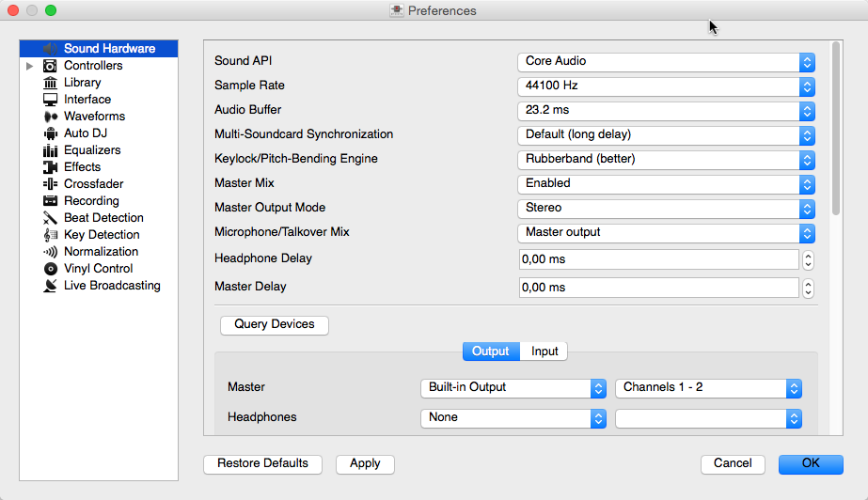Screen dimensions: 868x500
Task: Open the Sound API dropdown
Action: [666, 61]
